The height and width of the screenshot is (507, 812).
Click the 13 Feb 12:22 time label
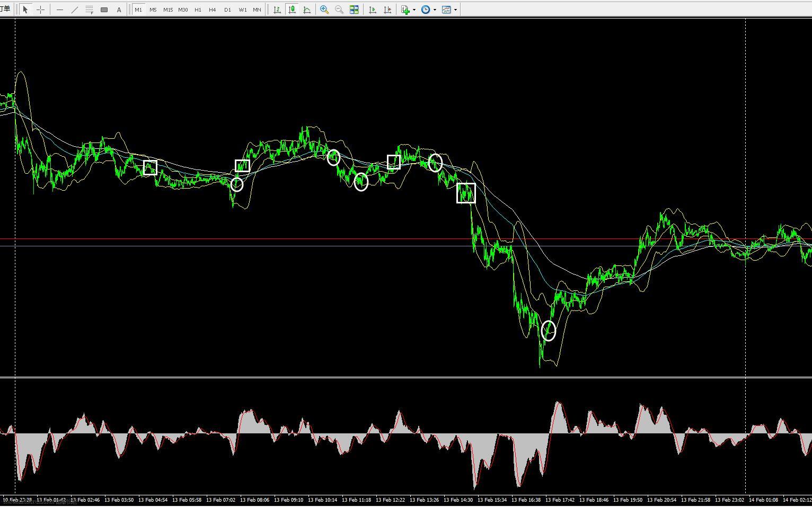[x=391, y=500]
